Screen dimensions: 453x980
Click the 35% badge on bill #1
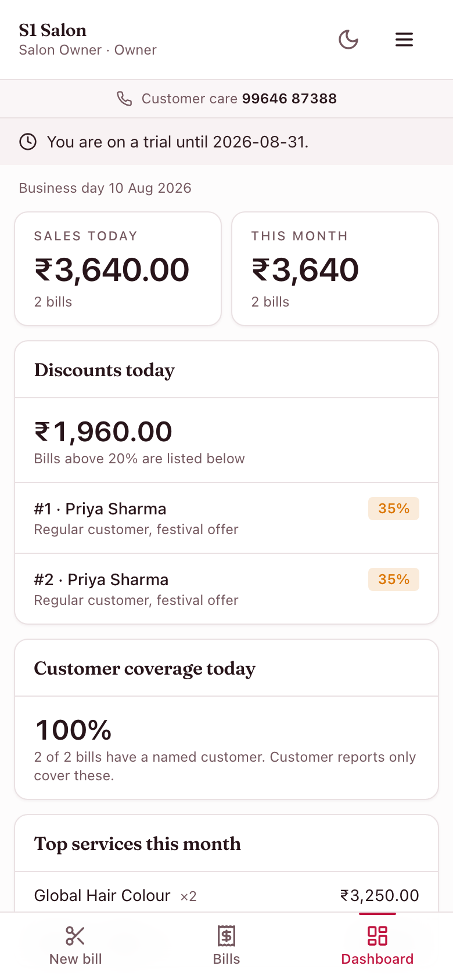click(394, 509)
